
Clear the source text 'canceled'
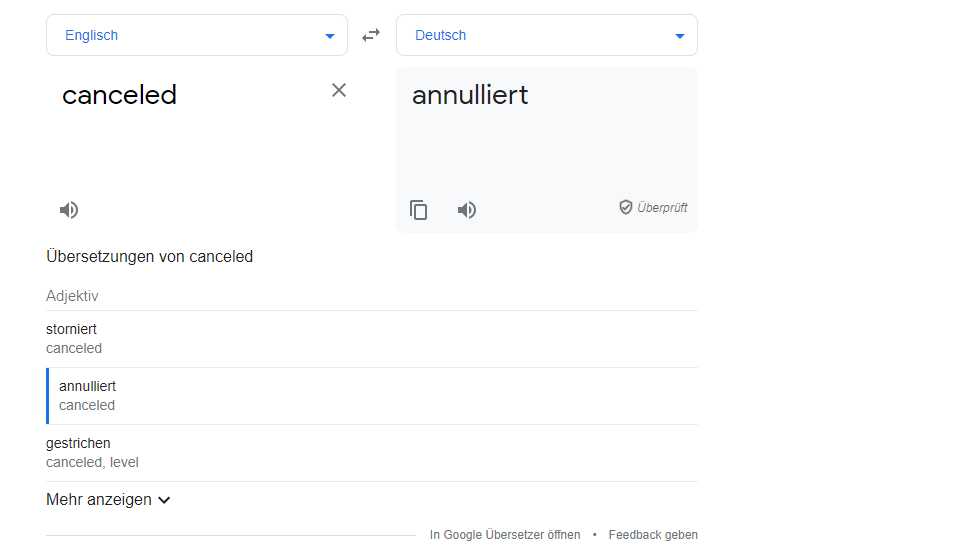[339, 90]
